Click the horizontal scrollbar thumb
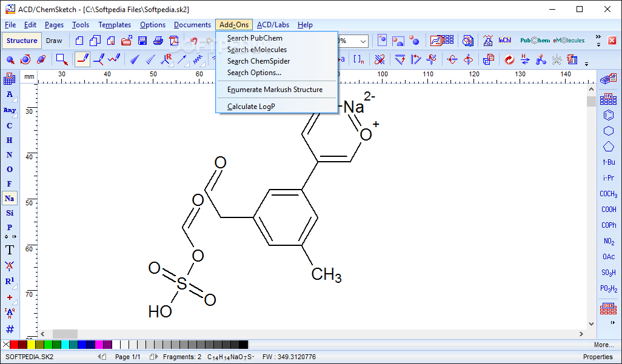 (65, 334)
